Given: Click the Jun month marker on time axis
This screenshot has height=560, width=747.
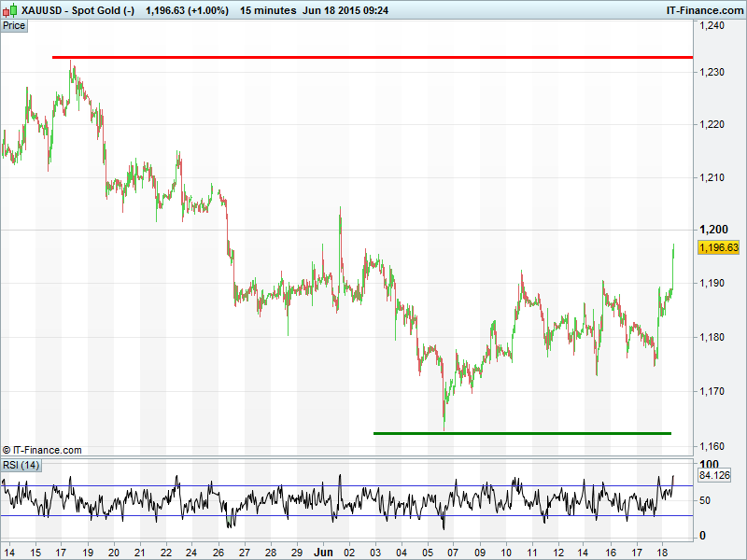Looking at the screenshot, I should 320,551.
